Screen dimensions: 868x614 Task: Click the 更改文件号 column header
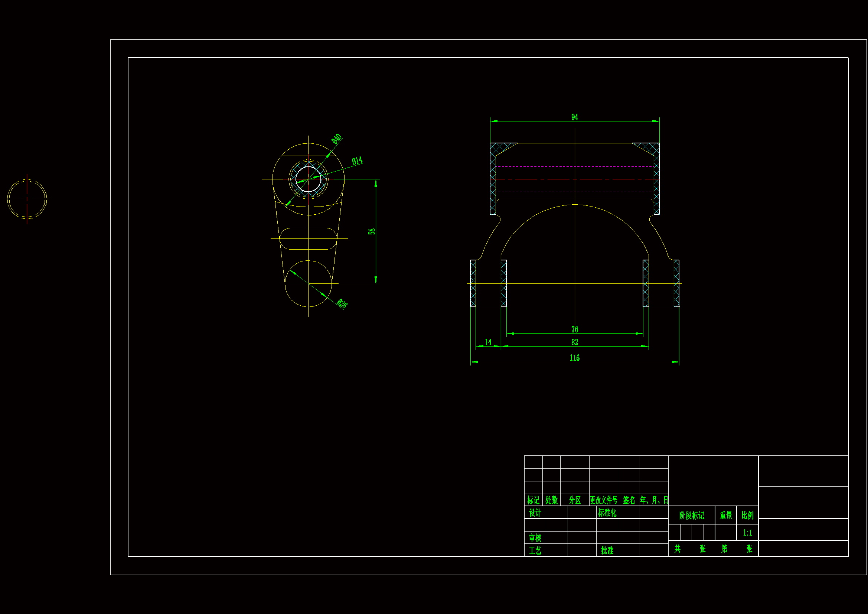tap(603, 500)
